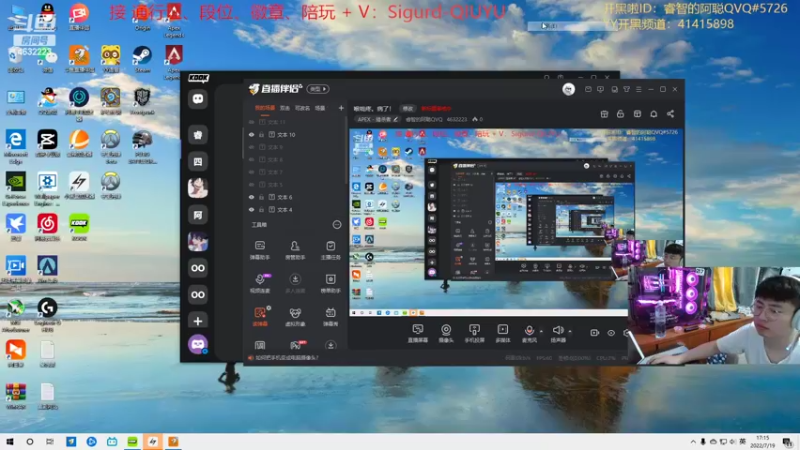Open the Recycle Bin on desktop

(15, 59)
